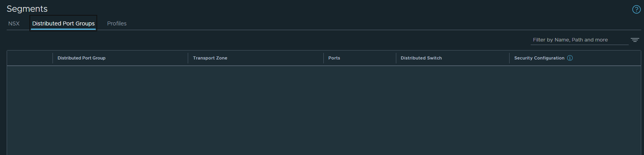Screen dimensions: 644x155
Task: Click divider before Distributed Port Group column
Action: click(x=53, y=58)
